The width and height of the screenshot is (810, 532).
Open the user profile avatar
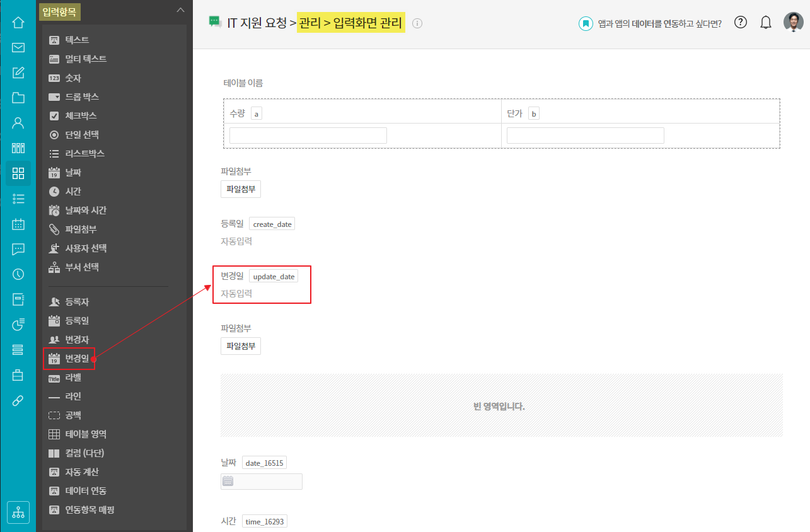(793, 23)
